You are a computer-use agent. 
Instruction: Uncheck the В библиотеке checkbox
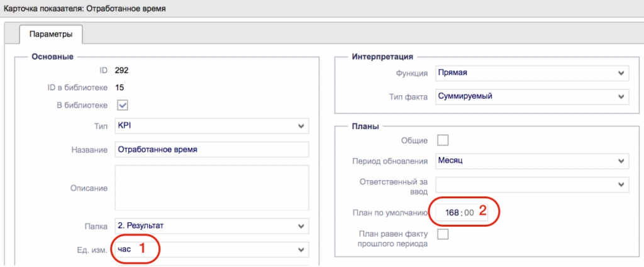(123, 105)
